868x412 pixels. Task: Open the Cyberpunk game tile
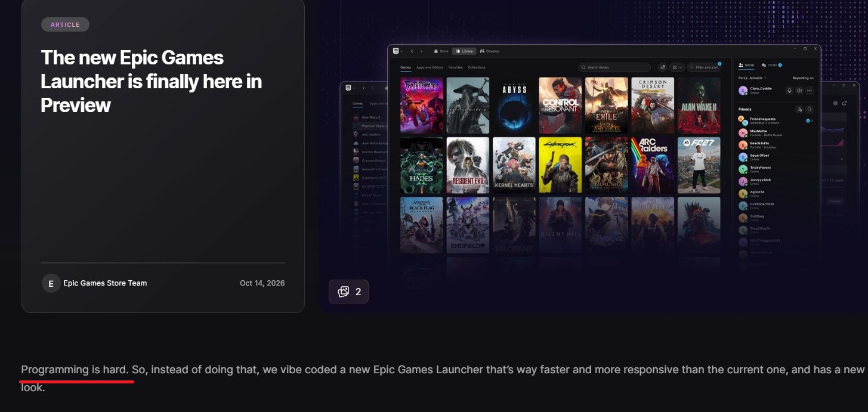point(560,165)
